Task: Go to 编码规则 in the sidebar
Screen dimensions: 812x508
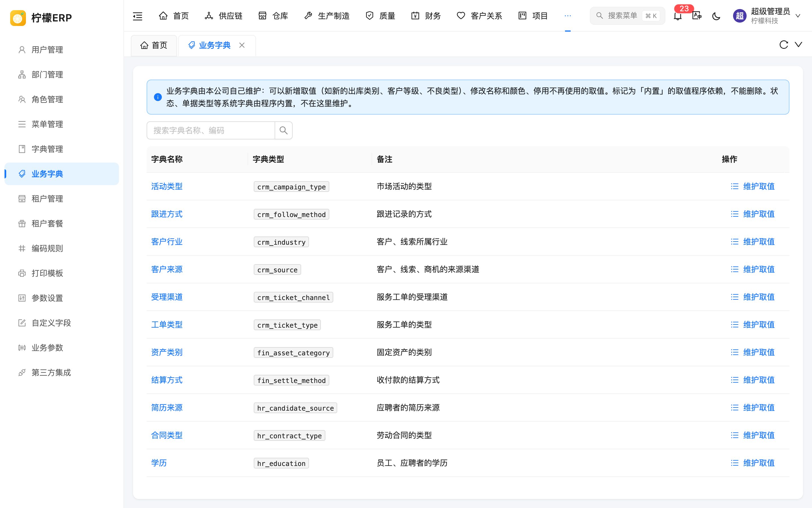Action: tap(62, 249)
